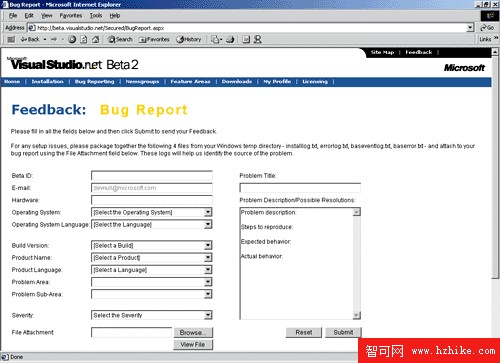Expand the Problem Area dropdown
This screenshot has height=363, width=500.
[208, 282]
